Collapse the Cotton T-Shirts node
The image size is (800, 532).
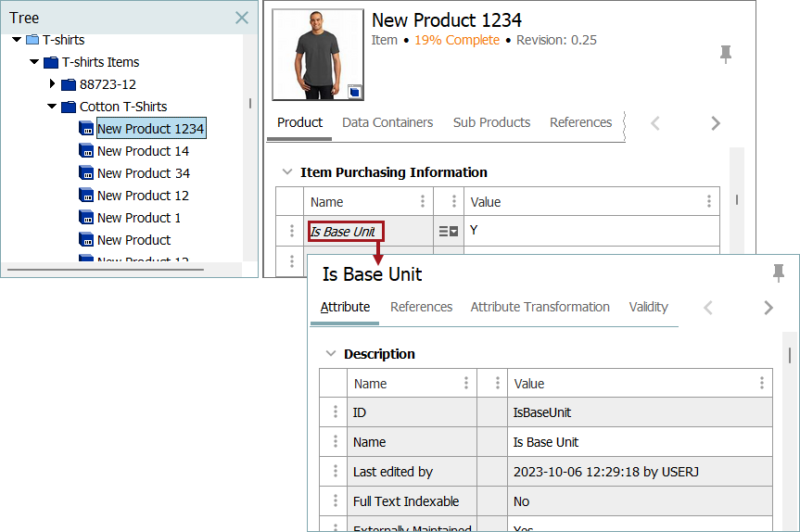[x=53, y=107]
